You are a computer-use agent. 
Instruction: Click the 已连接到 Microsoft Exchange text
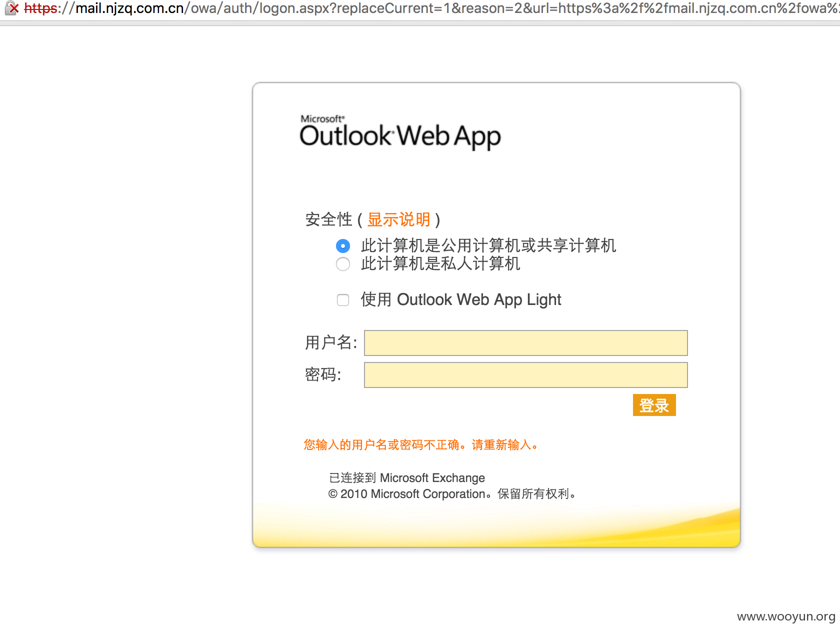tap(407, 478)
